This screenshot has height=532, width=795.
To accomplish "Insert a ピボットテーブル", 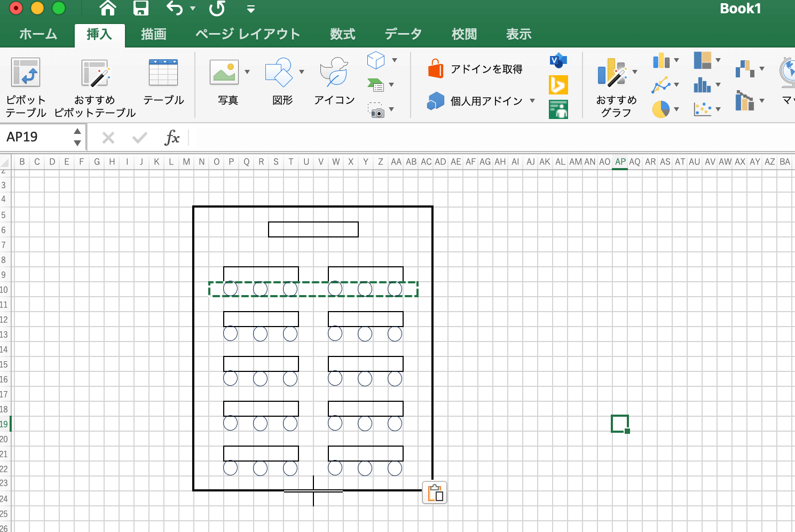I will click(x=26, y=88).
